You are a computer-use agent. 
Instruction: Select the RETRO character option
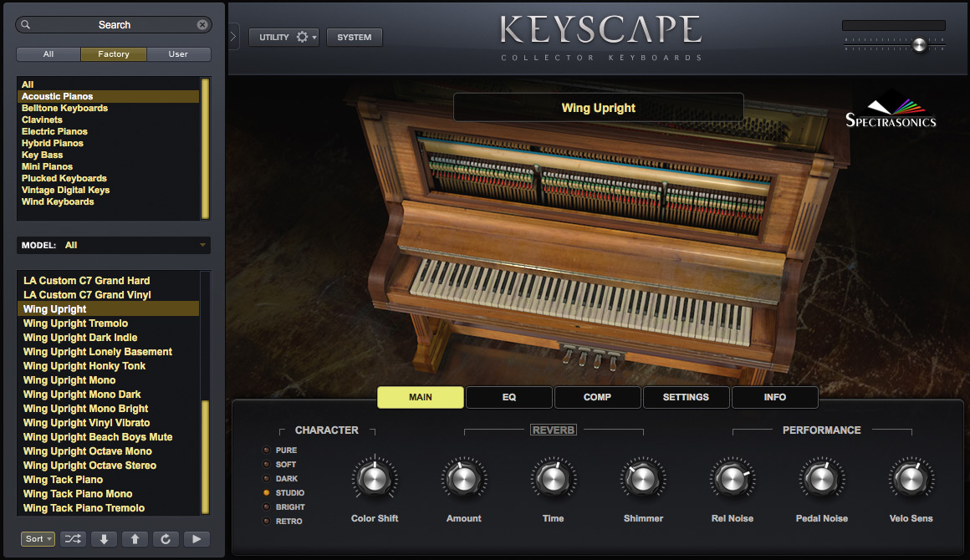(283, 521)
